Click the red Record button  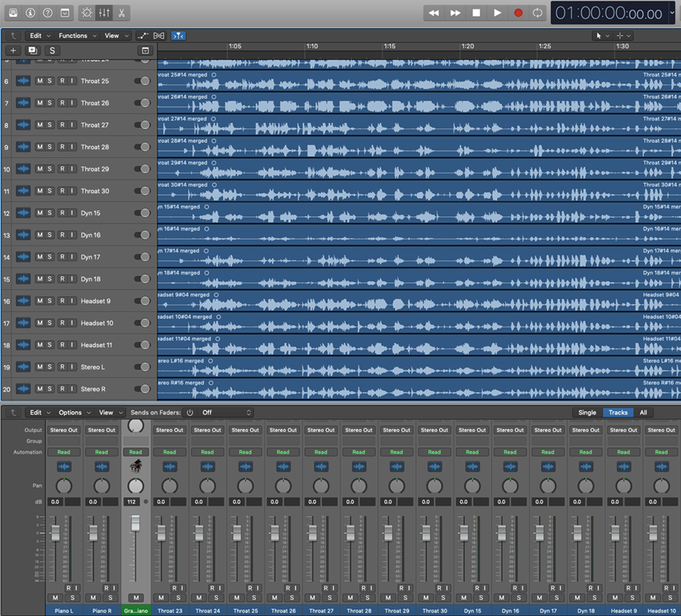(x=518, y=12)
